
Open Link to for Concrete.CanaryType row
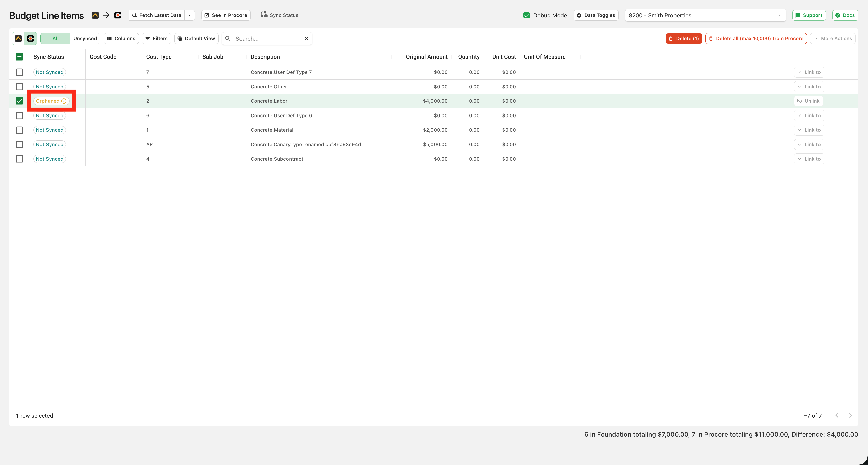click(809, 144)
